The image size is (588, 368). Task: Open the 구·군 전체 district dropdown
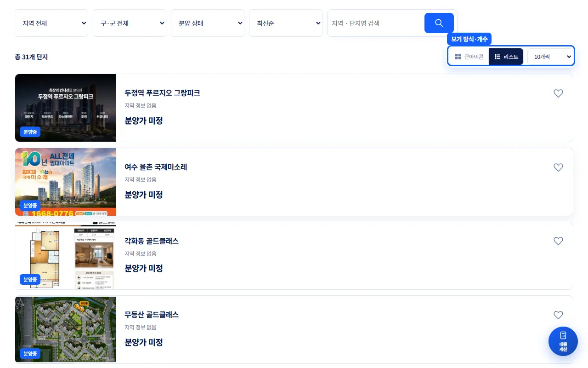[x=130, y=23]
